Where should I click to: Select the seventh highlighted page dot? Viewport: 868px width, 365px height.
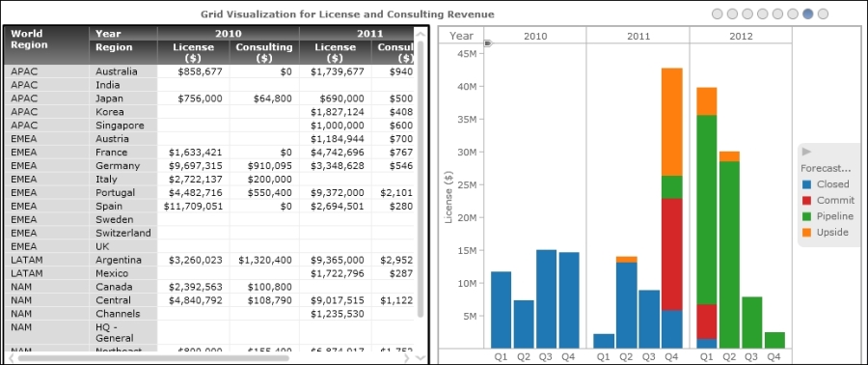tap(808, 14)
